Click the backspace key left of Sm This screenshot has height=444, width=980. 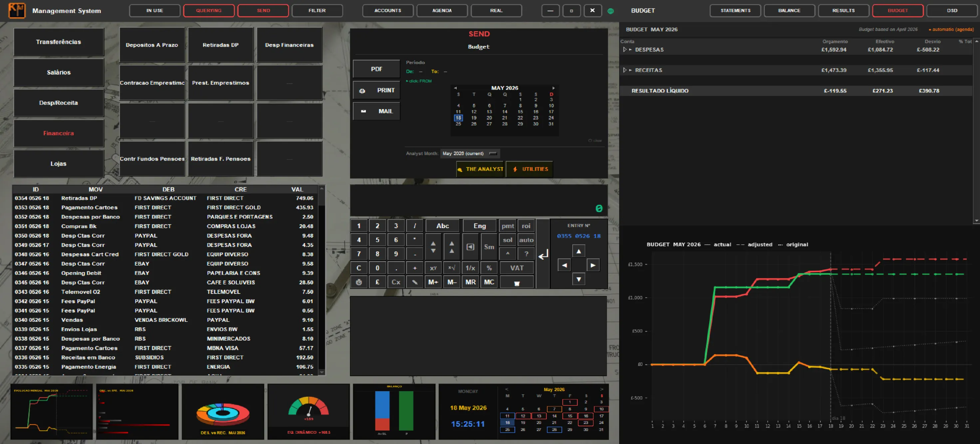click(470, 247)
